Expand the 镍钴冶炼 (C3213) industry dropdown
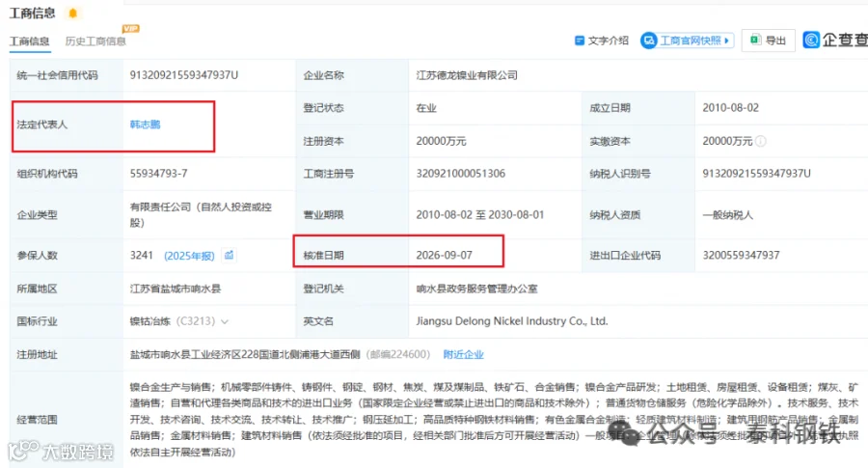Viewport: 868px width, 468px height. point(225,321)
